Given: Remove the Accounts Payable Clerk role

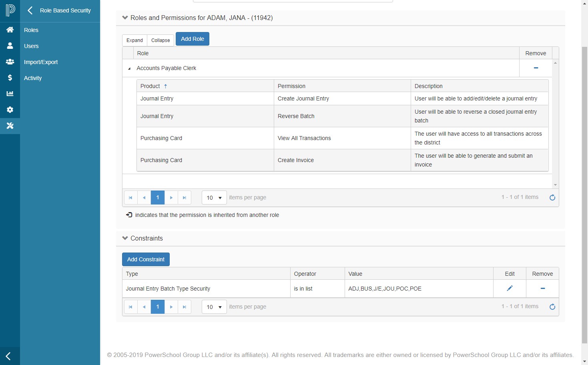Looking at the screenshot, I should point(536,68).
